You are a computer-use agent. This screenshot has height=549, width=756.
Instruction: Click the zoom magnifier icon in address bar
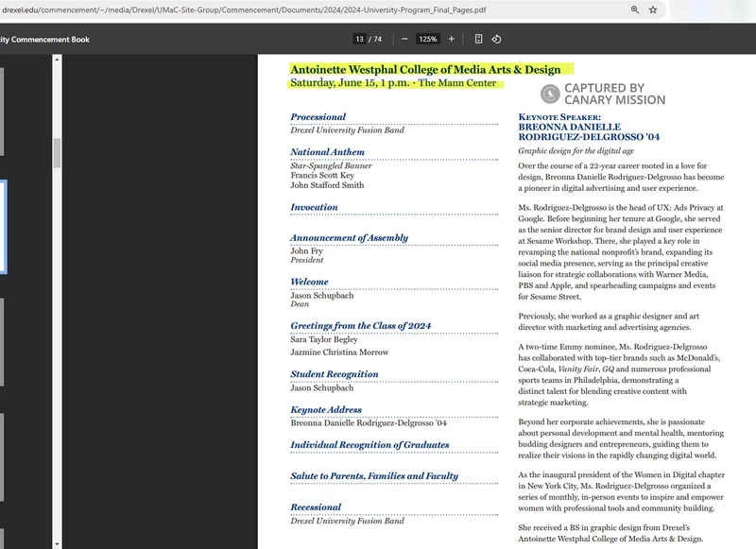(634, 9)
